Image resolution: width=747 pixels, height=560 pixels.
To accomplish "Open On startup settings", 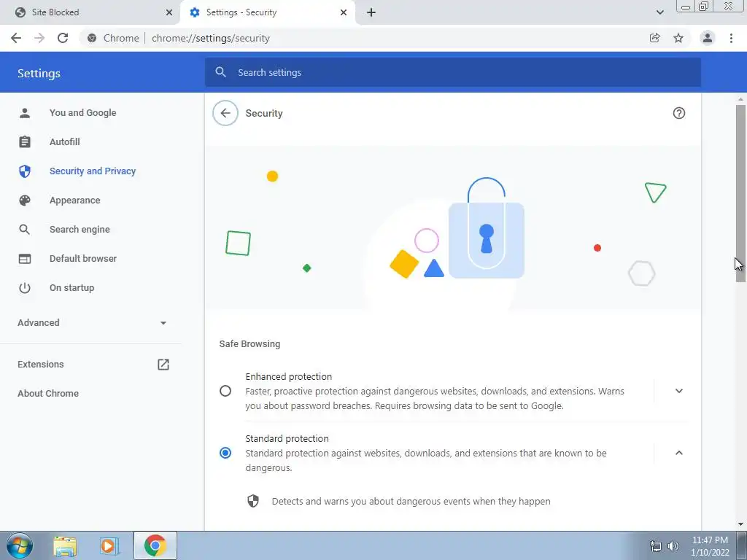I will [72, 287].
